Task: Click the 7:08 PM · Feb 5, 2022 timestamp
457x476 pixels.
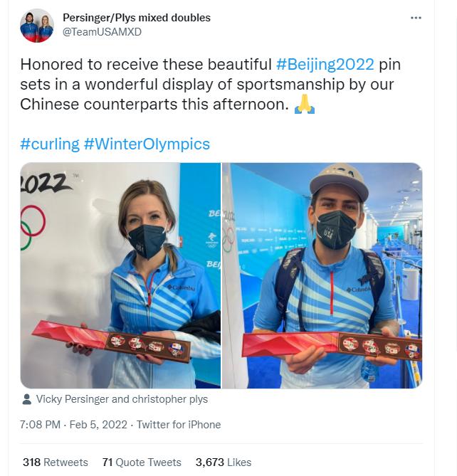Action: pos(73,425)
